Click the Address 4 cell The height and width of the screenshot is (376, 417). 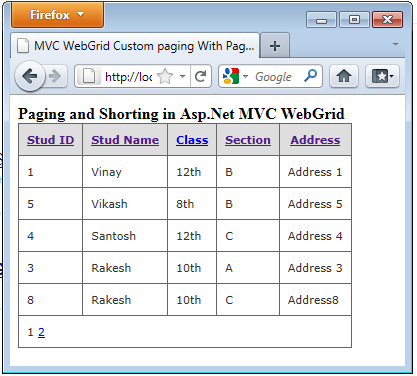click(x=315, y=236)
